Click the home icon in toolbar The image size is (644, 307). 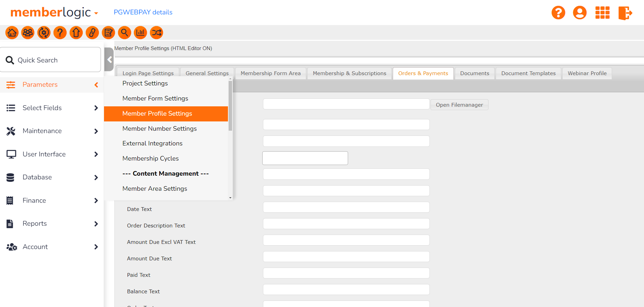click(12, 33)
